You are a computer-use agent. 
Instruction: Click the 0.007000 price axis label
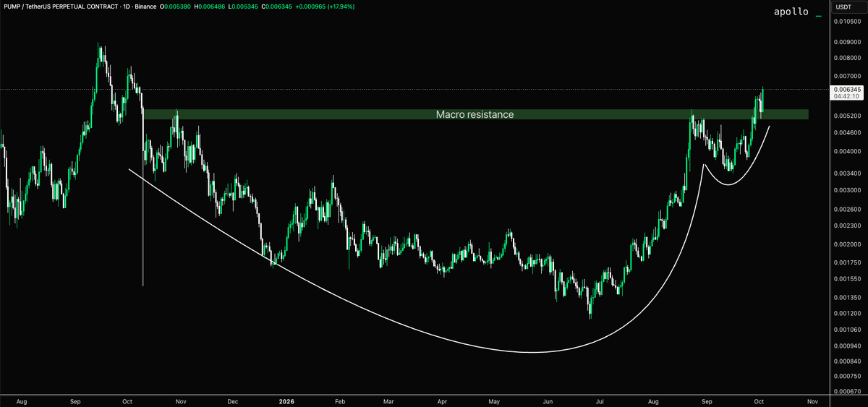click(846, 76)
